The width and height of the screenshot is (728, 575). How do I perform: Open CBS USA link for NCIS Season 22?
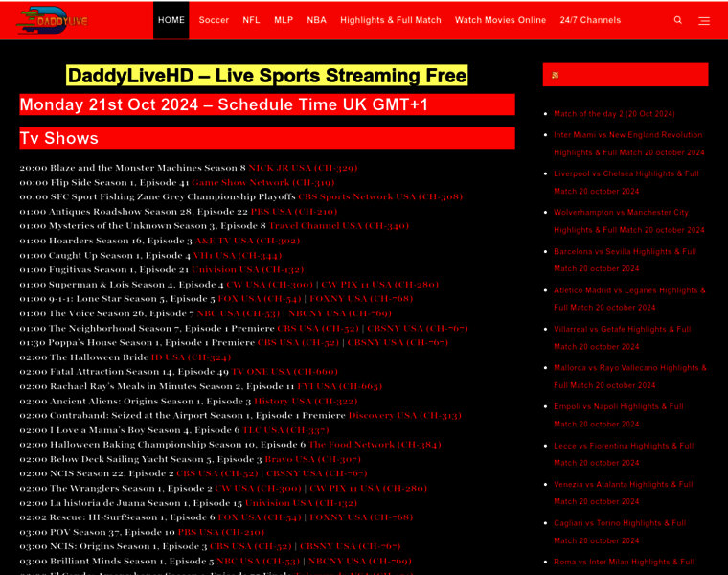[x=216, y=473]
